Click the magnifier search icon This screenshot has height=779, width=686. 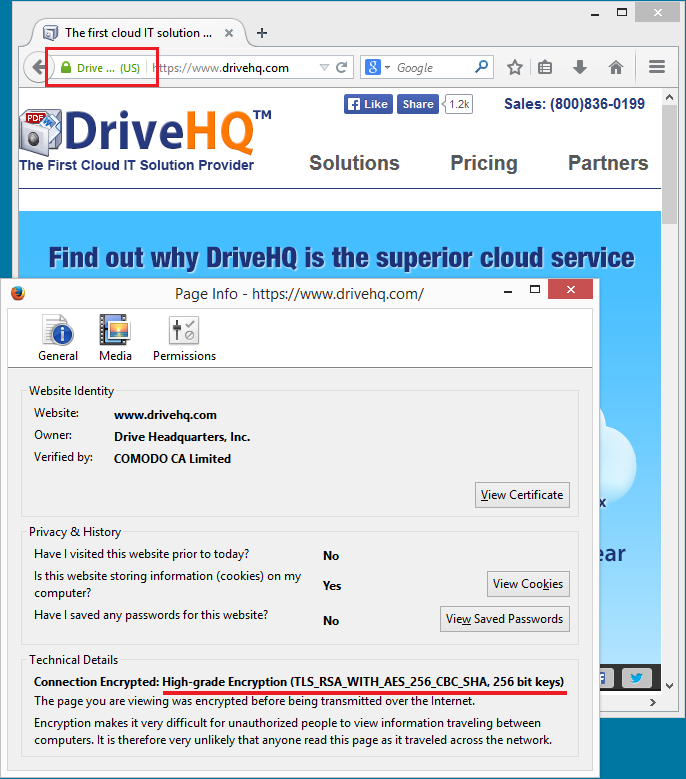tap(481, 66)
